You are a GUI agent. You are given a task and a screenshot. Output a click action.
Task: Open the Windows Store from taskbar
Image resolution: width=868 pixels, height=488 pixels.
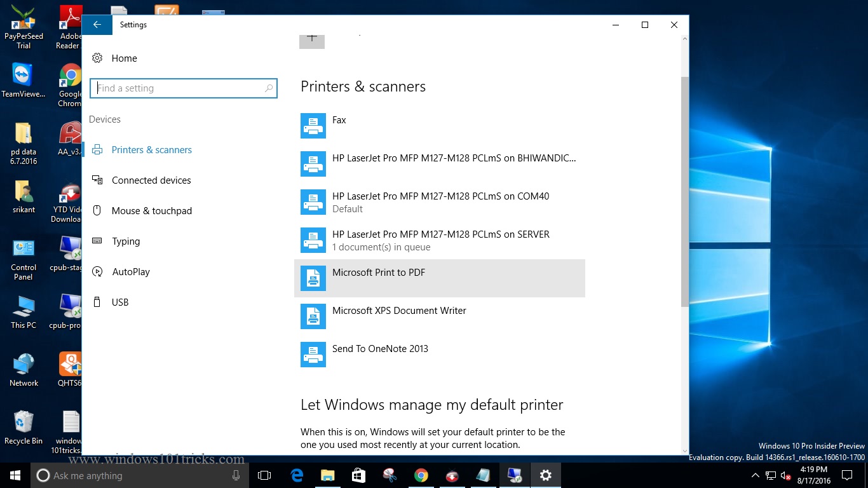point(359,475)
